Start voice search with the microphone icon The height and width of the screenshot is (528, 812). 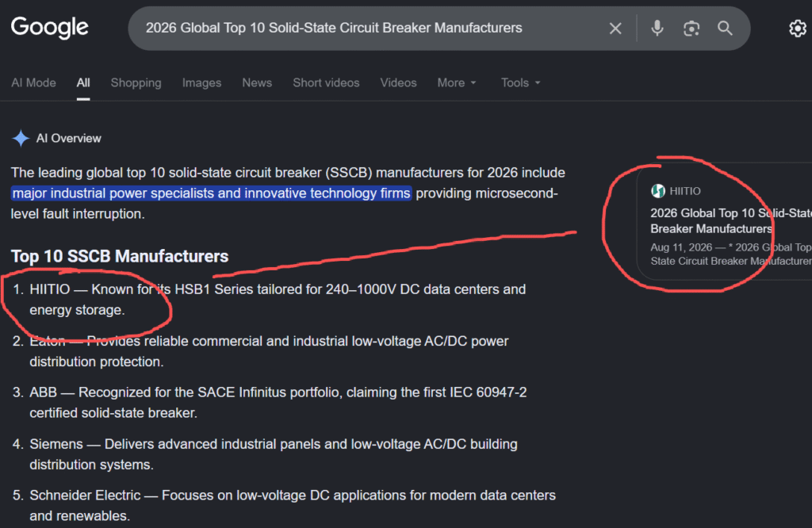(657, 28)
